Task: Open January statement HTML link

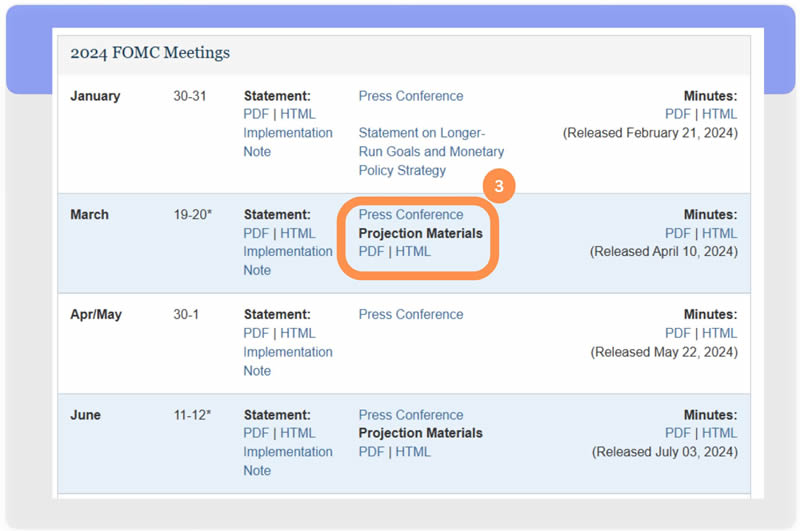Action: pyautogui.click(x=298, y=114)
